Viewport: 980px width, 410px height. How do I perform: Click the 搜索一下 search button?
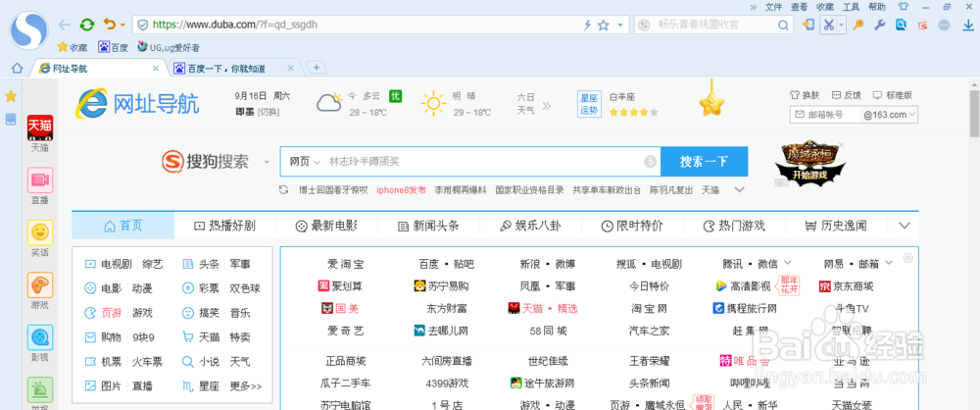coord(704,162)
